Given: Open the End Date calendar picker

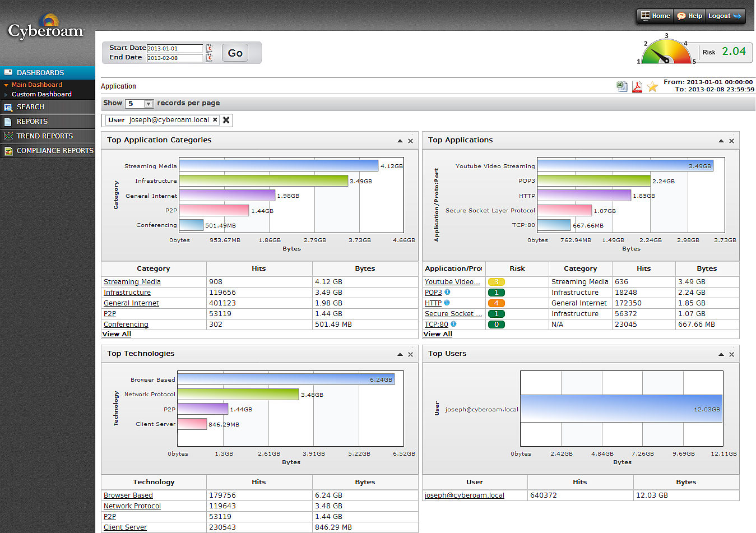Looking at the screenshot, I should tap(209, 58).
